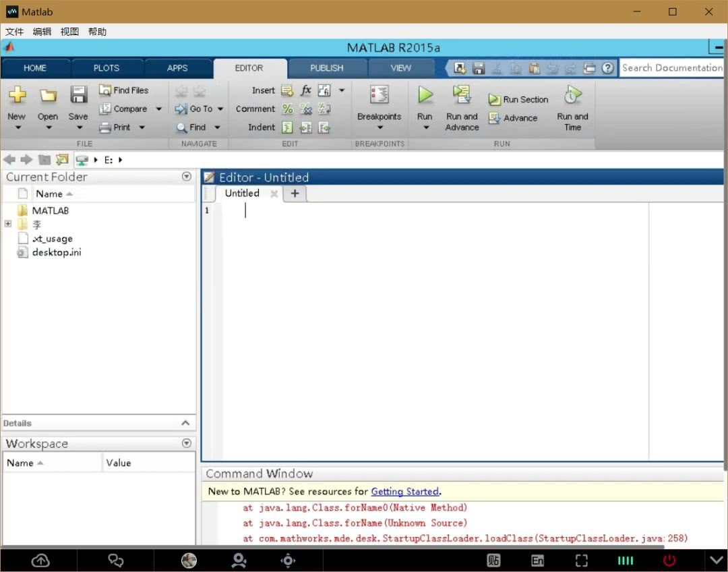Open the Compare dropdown arrow
Screen dimensions: 728x572
pos(159,109)
